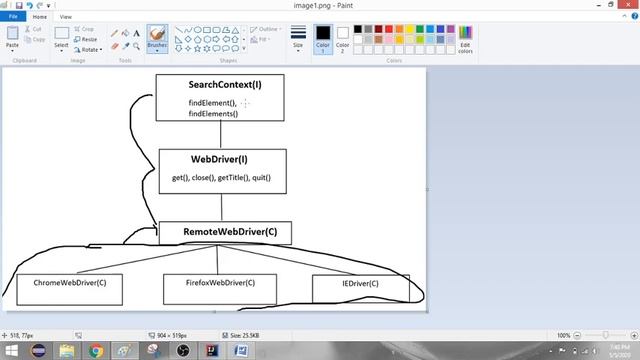Open Google Chrome from the taskbar

pos(96,351)
